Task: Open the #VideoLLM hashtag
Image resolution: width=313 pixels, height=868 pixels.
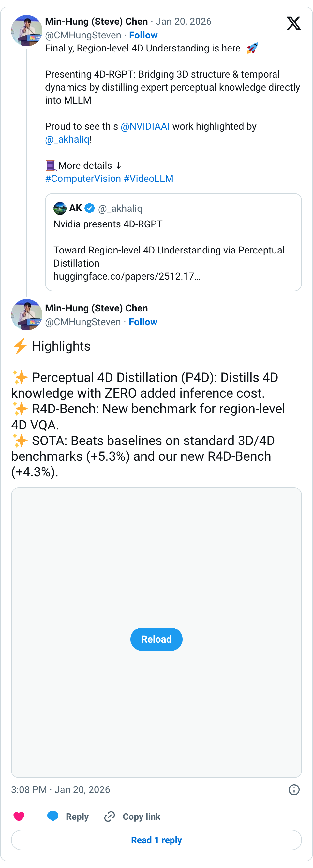Action: (148, 179)
